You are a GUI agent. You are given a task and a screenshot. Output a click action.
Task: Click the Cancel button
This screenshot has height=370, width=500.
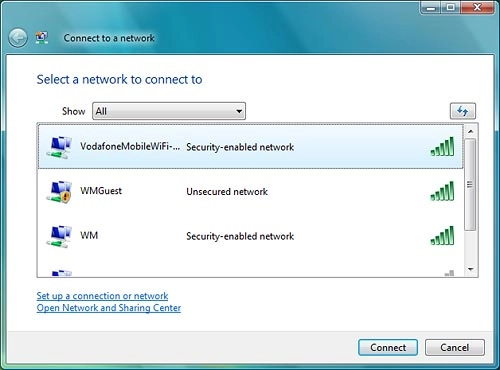click(x=455, y=348)
